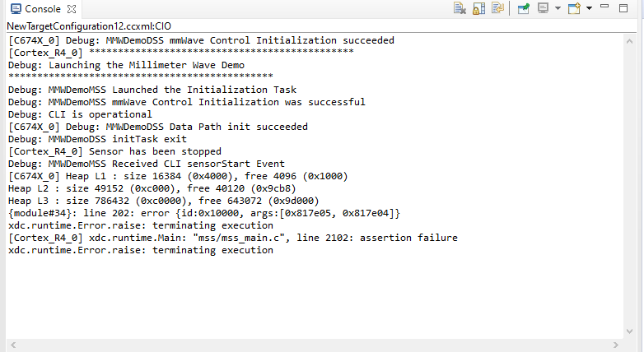644x352 pixels.
Task: Maximize the Console view panel
Action: pyautogui.click(x=623, y=8)
